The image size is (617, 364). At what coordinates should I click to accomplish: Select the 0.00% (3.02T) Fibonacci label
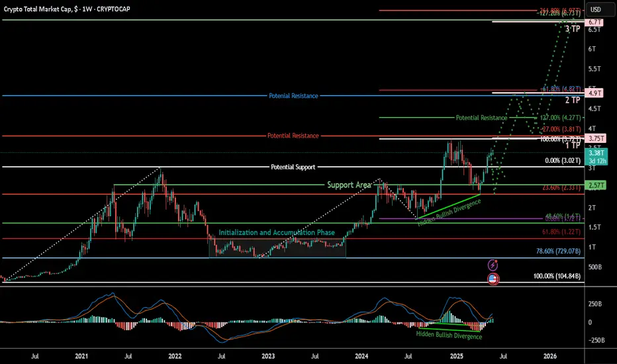(x=563, y=160)
